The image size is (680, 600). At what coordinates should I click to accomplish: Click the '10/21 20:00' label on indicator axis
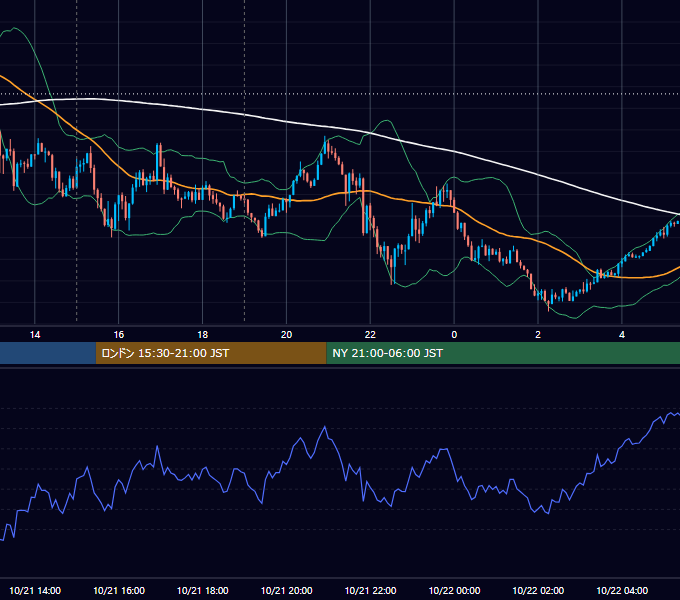(286, 590)
